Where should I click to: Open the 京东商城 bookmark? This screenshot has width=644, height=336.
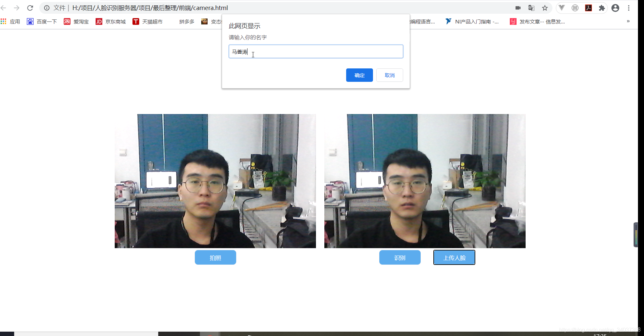click(111, 21)
